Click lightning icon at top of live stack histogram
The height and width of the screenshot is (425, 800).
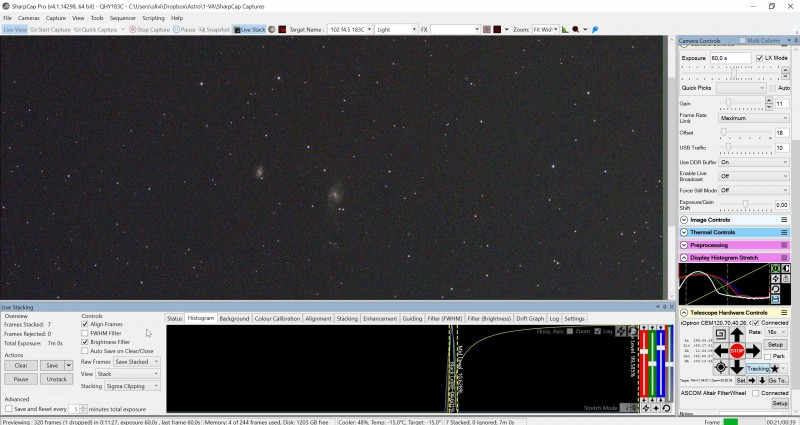(620, 331)
